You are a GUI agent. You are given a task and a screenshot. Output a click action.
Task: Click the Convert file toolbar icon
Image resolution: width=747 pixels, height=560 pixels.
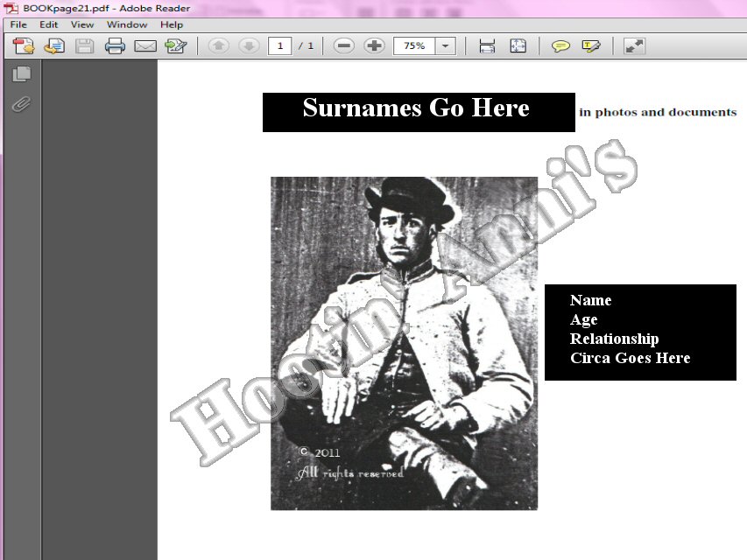point(54,46)
